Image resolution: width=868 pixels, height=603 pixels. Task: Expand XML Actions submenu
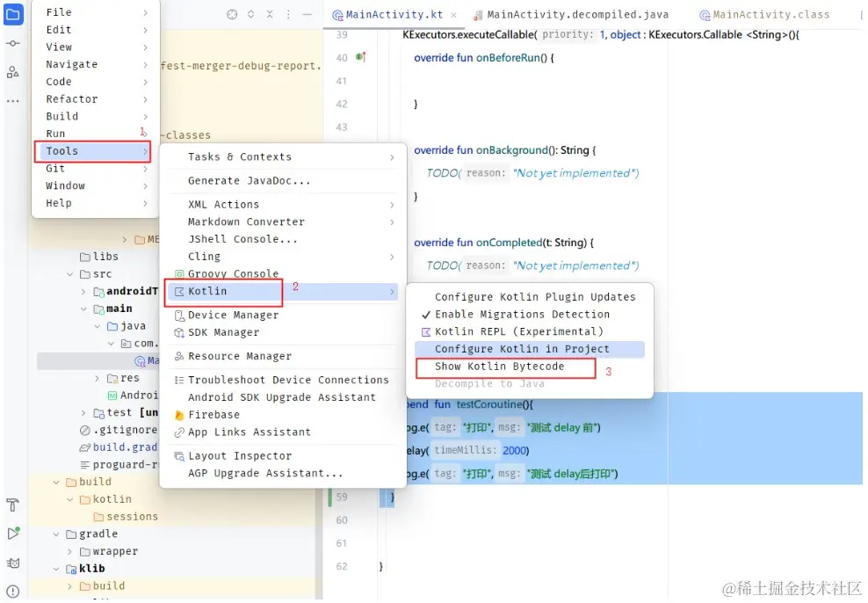283,205
